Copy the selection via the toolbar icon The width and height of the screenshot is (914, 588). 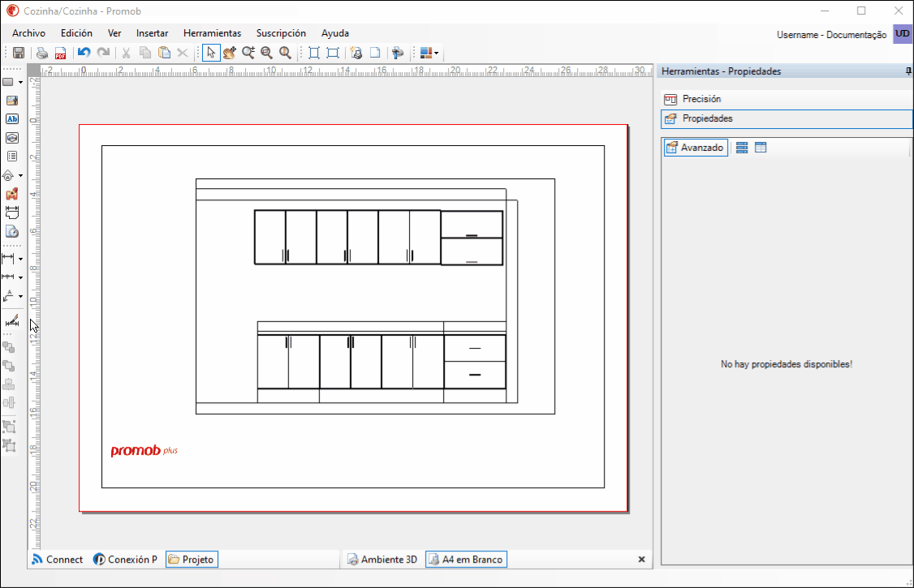click(x=145, y=53)
